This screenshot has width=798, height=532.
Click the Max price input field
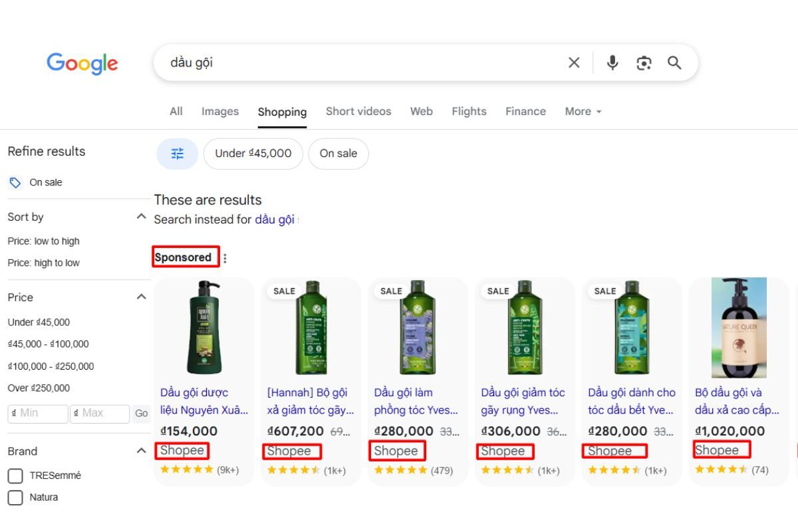pos(100,414)
